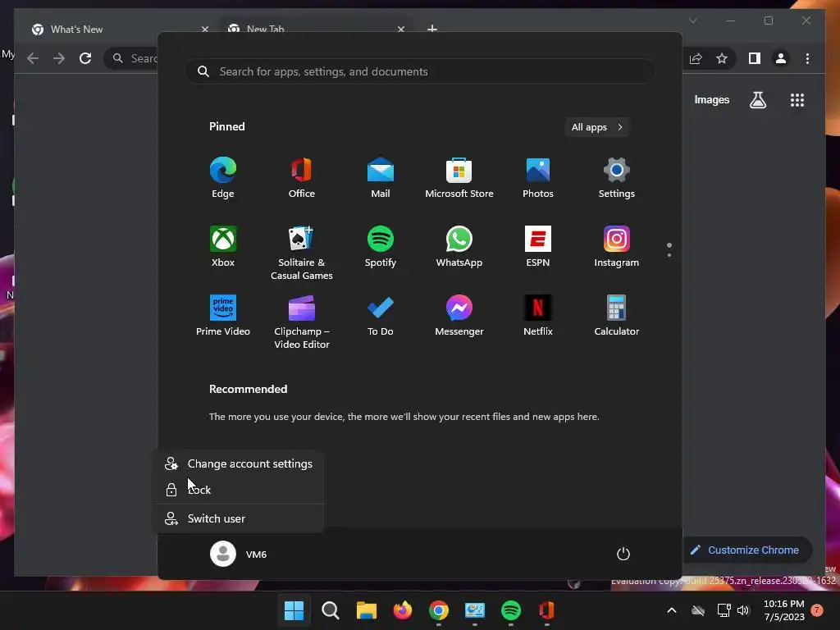Open the Mail app
This screenshot has width=840, height=630.
(381, 178)
